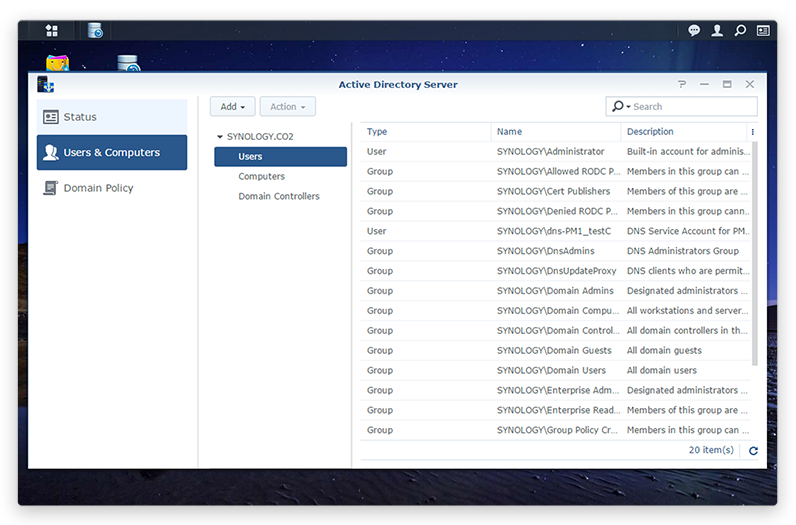Select the SYNOLOGY\Cert Publishers row
This screenshot has width=796, height=525.
pos(556,191)
